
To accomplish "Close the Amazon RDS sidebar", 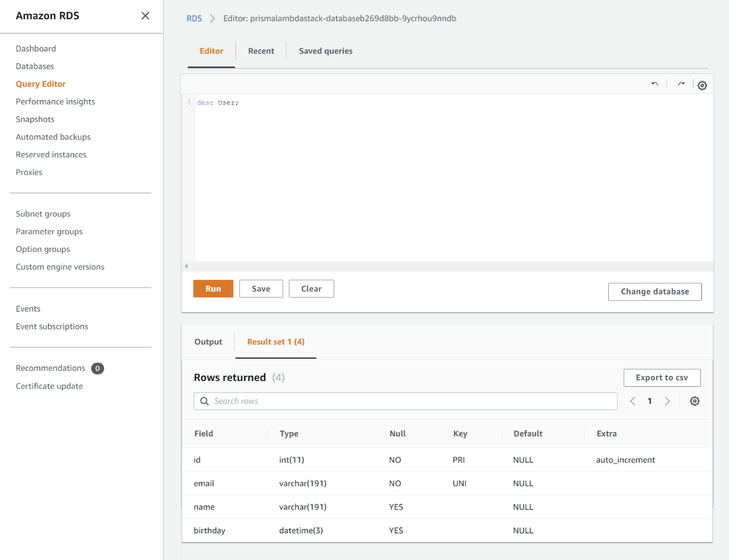I will [x=145, y=16].
